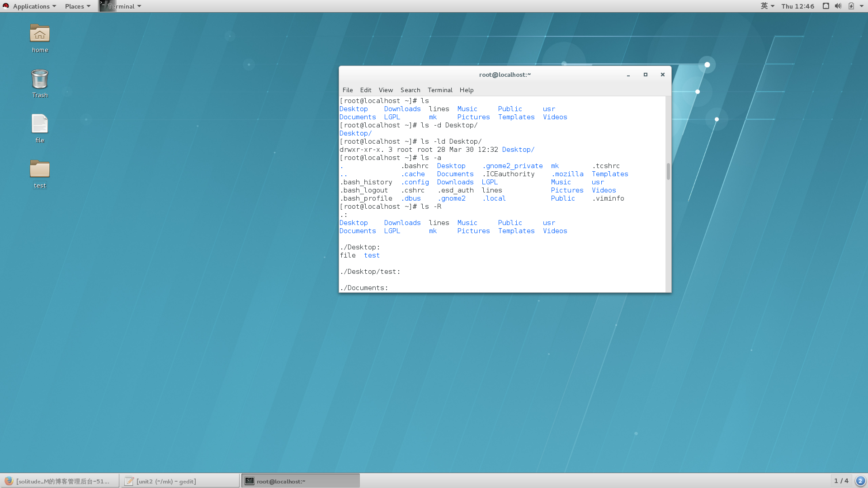Open the notification counter icon in bottom bar
868x488 pixels.
pos(860,481)
